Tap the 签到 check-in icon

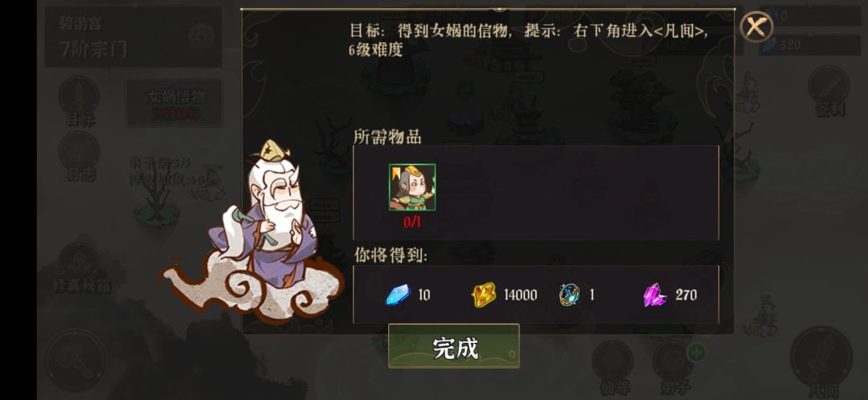point(829,92)
